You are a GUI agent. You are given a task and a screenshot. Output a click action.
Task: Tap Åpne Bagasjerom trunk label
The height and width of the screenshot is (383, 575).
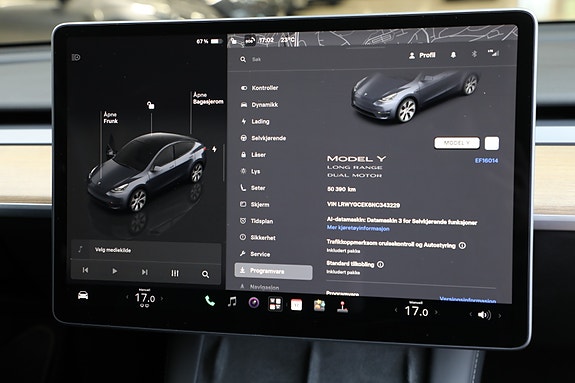click(208, 98)
